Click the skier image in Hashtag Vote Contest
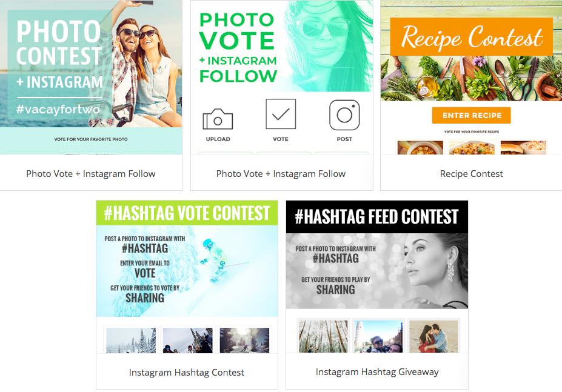562x392 pixels. pyautogui.click(x=216, y=261)
